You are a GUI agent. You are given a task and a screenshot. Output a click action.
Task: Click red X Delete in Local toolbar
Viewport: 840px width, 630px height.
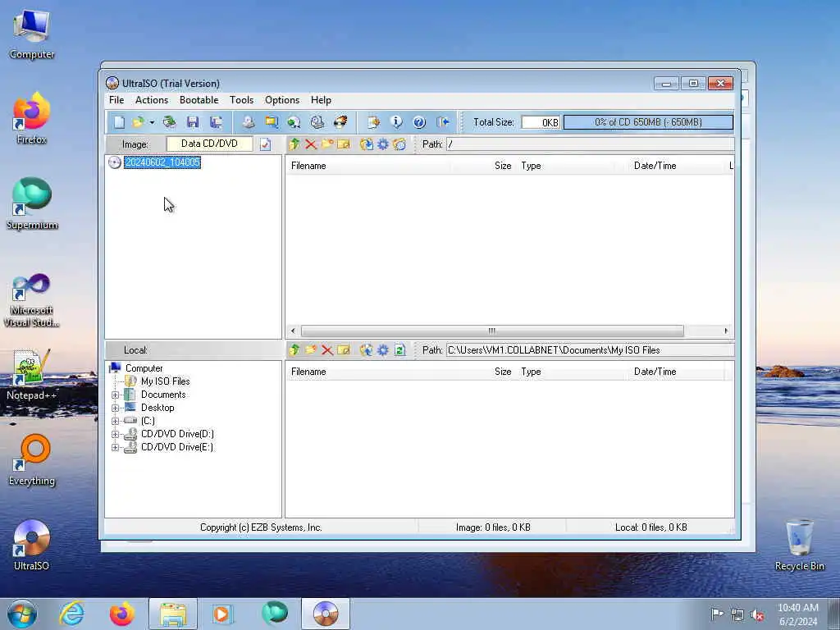pyautogui.click(x=326, y=350)
